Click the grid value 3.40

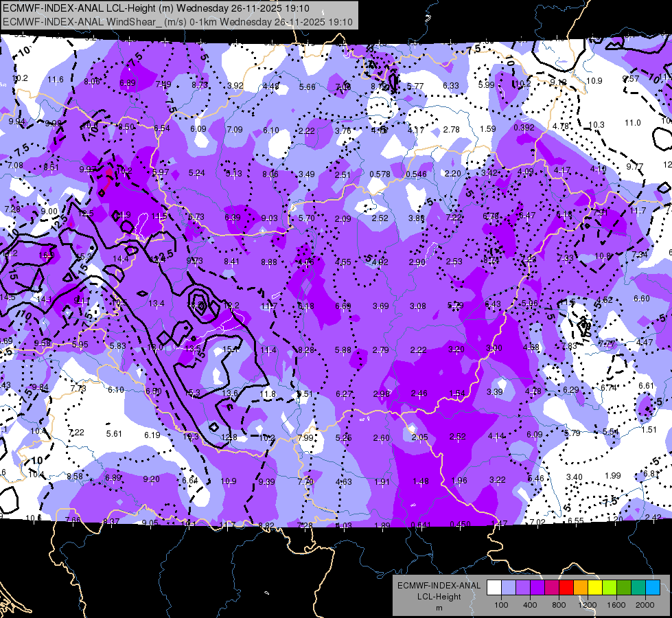[x=575, y=477]
